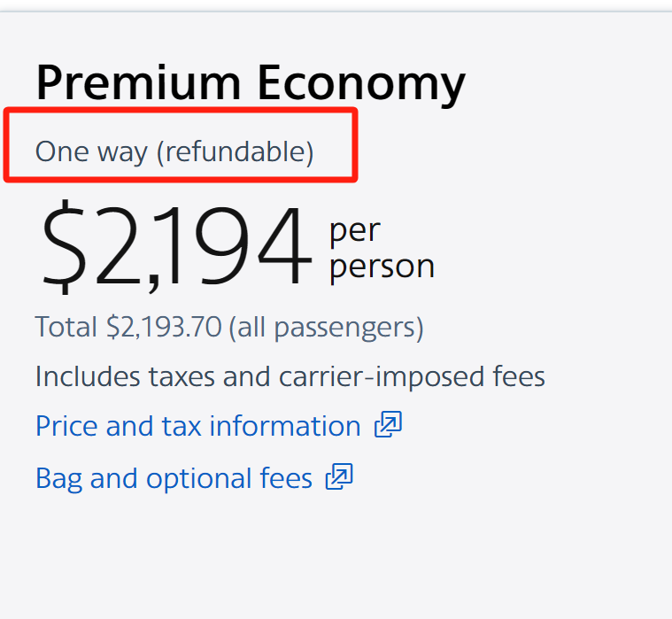Click the "One way" words in fare type

pyautogui.click(x=91, y=151)
